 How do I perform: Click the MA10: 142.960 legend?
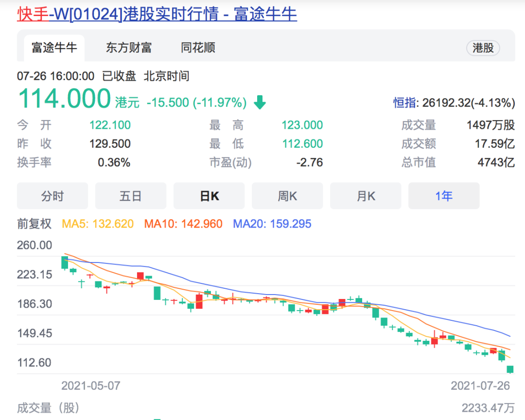183,224
